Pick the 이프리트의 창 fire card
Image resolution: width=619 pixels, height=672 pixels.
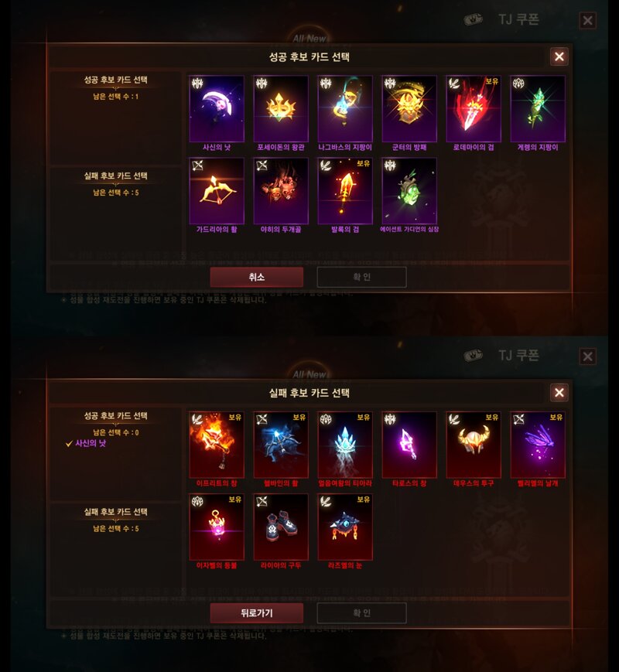[x=217, y=445]
